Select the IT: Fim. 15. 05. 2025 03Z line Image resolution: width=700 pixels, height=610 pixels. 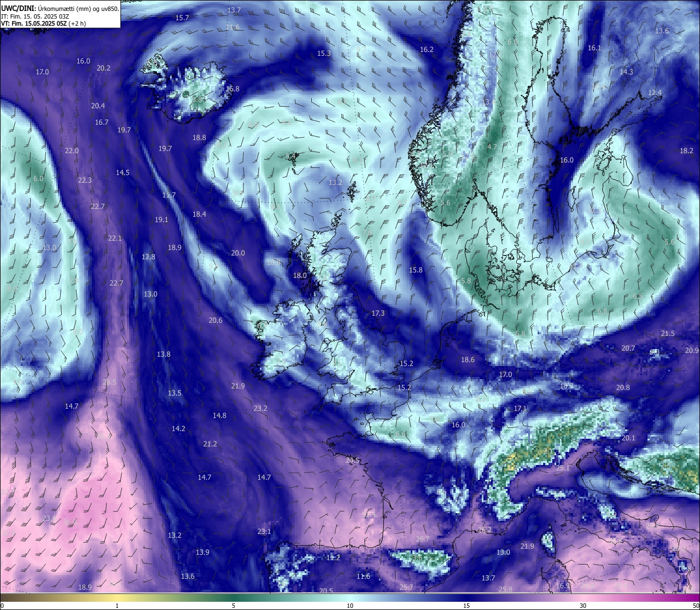(35, 16)
